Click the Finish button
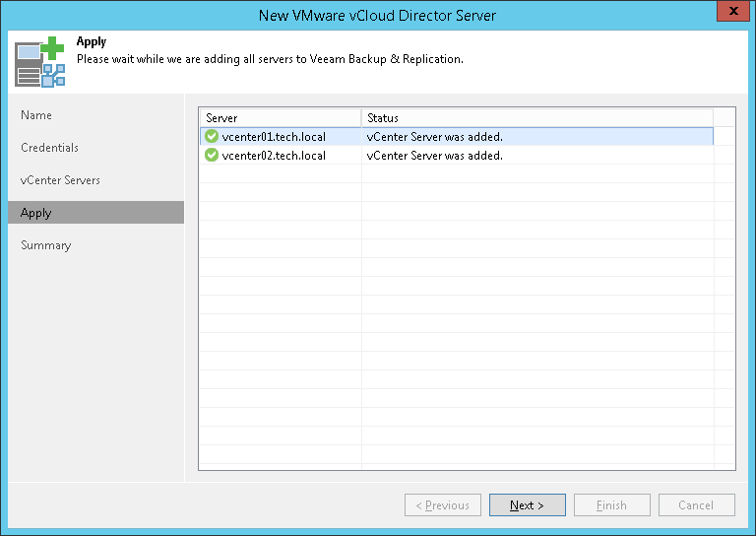Image resolution: width=756 pixels, height=536 pixels. pyautogui.click(x=612, y=505)
